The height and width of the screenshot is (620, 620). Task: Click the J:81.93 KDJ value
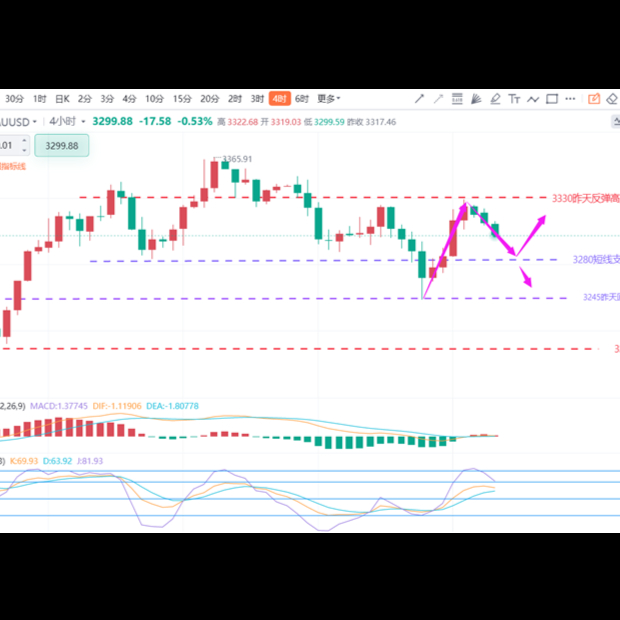pyautogui.click(x=90, y=461)
